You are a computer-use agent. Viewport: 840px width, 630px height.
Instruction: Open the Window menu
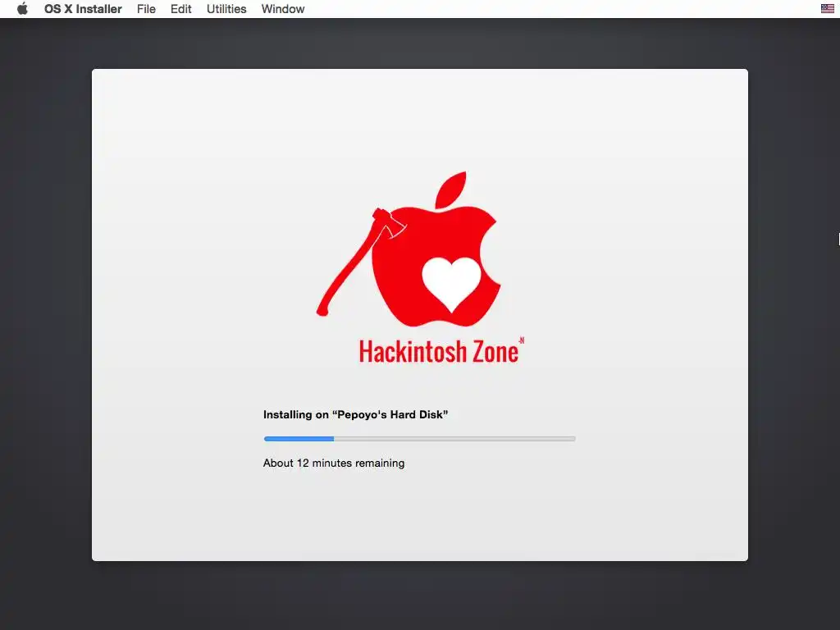(283, 9)
